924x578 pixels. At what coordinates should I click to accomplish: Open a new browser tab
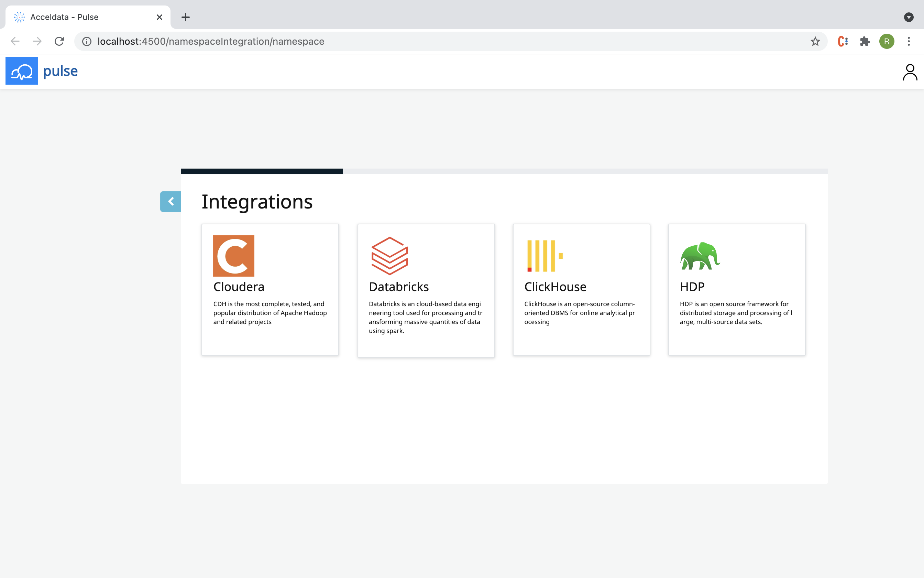[186, 17]
